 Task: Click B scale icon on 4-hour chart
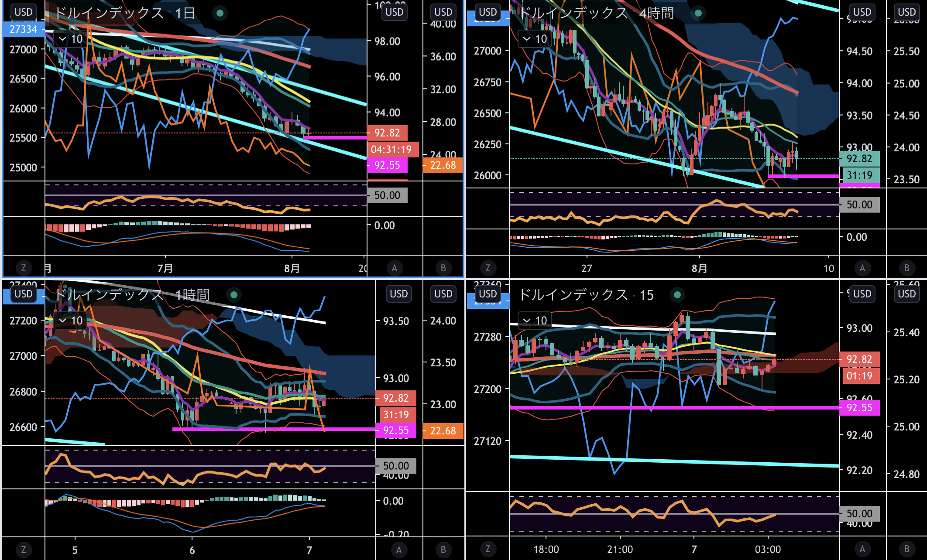click(906, 268)
